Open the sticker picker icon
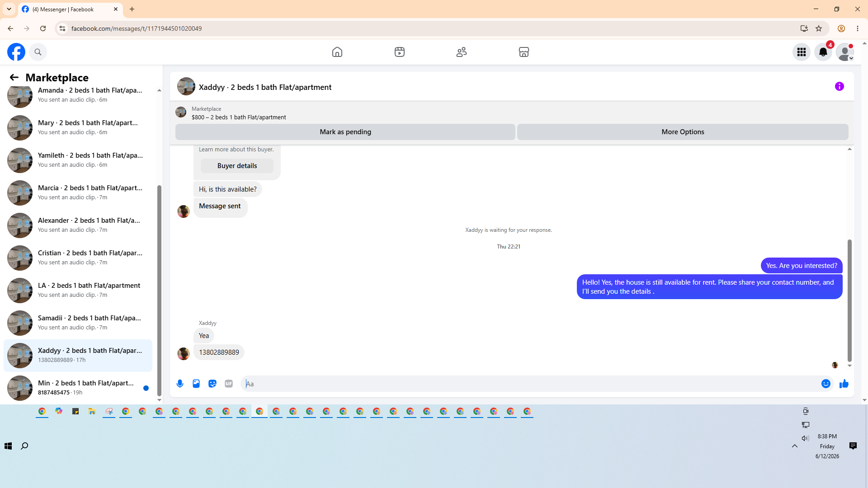This screenshot has height=488, width=868. click(212, 384)
